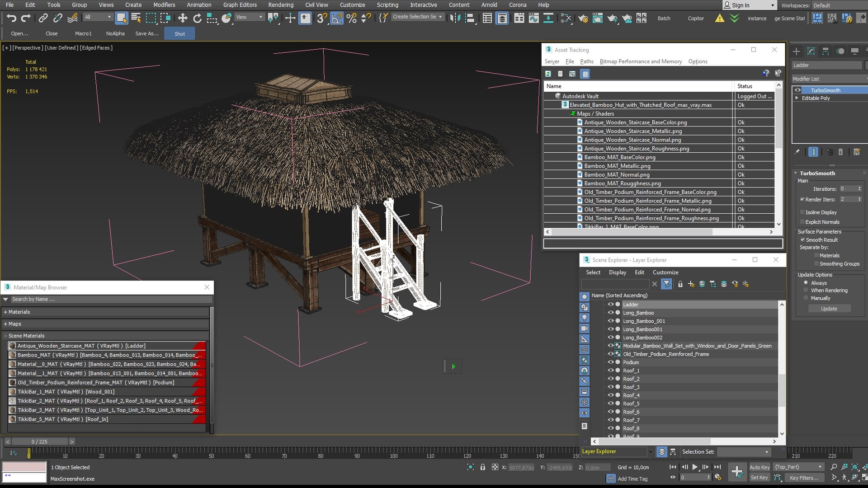Open the Modifiers menu
The image size is (868, 488).
164,5
